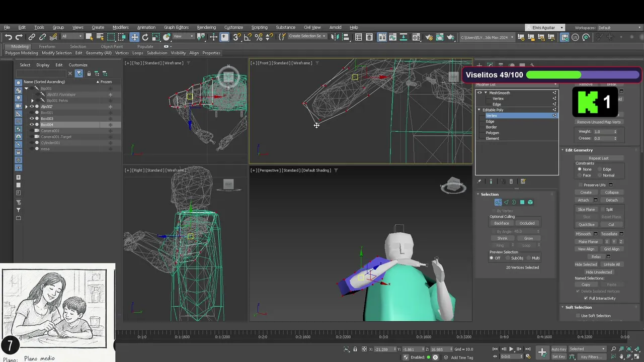Click the Undo arrow in main toolbar

pyautogui.click(x=8, y=37)
